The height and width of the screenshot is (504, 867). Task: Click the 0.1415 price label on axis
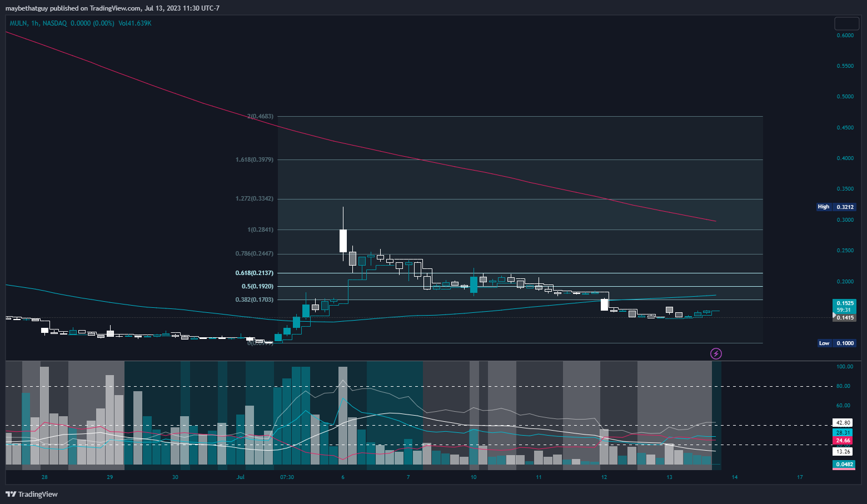[x=845, y=318]
